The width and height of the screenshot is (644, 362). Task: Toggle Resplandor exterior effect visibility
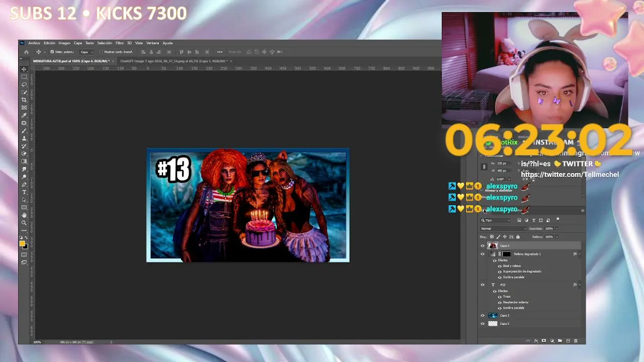pos(500,302)
